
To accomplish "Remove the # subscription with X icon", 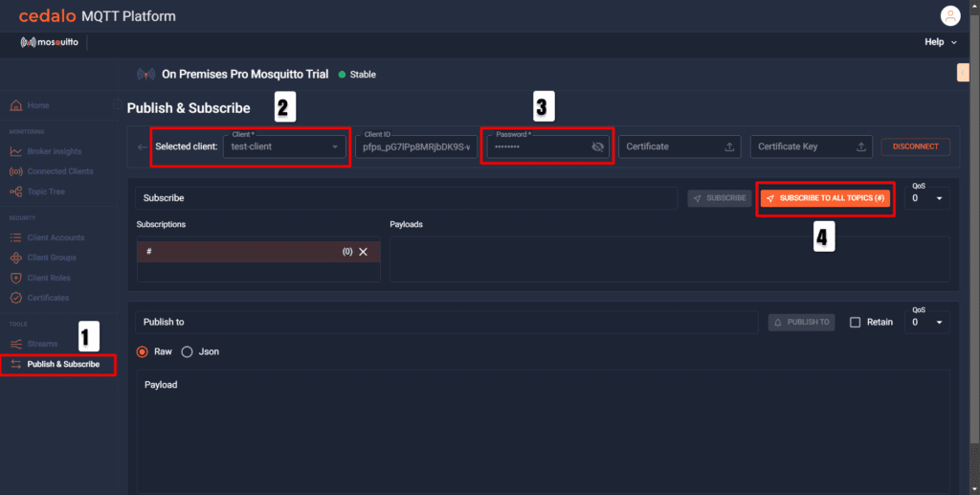I will coord(363,251).
